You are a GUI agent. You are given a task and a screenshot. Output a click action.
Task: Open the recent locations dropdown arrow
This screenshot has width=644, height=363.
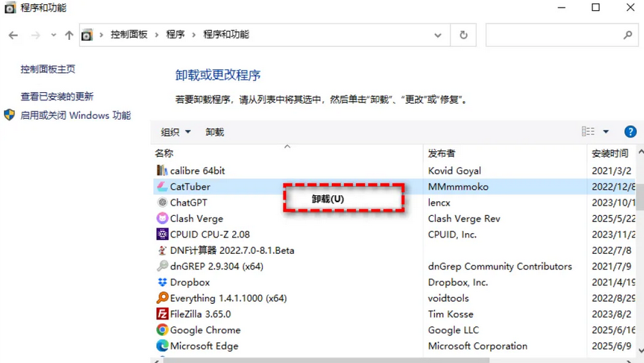click(x=54, y=35)
